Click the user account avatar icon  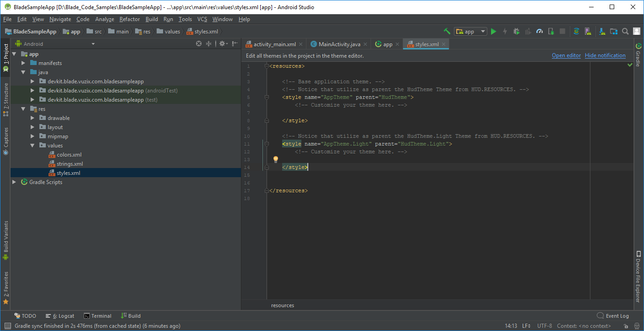click(x=637, y=31)
